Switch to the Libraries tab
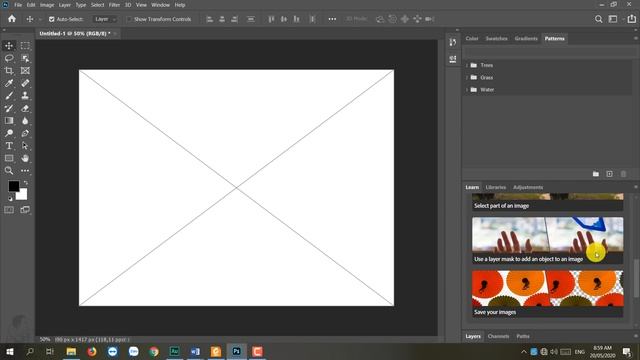The height and width of the screenshot is (360, 640). point(496,187)
